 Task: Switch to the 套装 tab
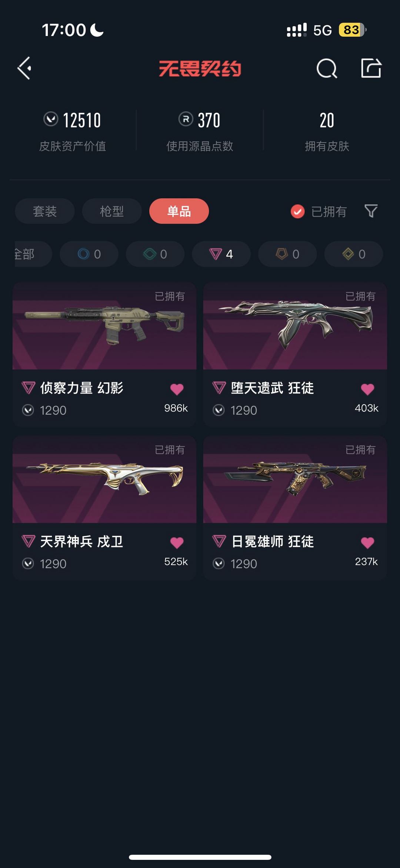pyautogui.click(x=45, y=211)
